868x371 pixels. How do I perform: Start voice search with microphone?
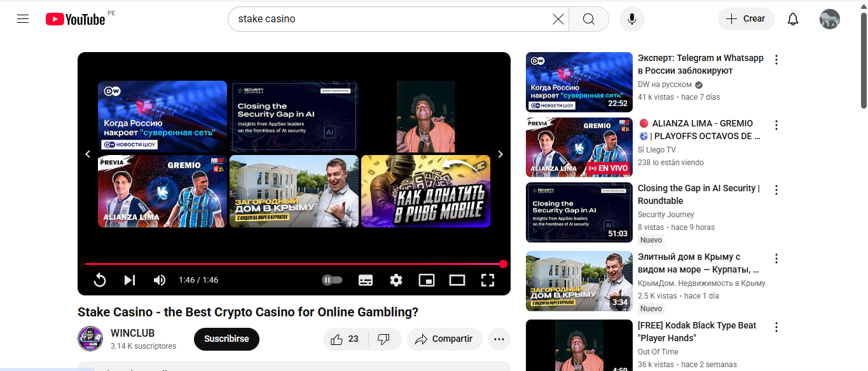tap(632, 19)
